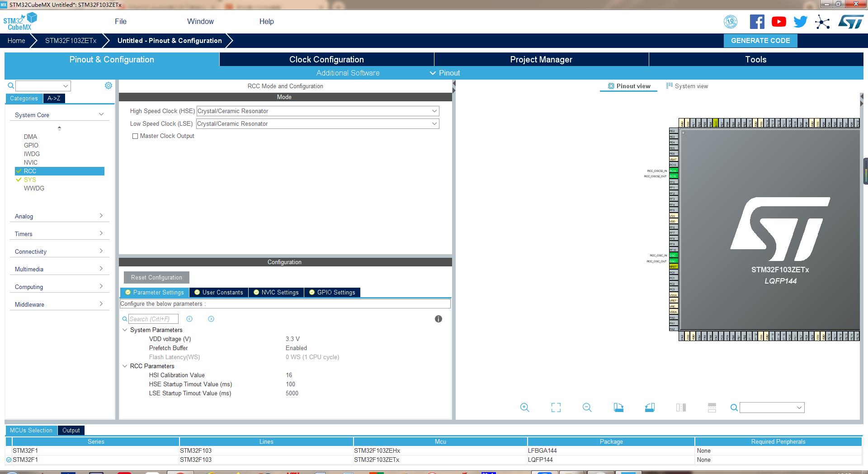Rotate the chip counter-clockwise icon
The height and width of the screenshot is (474, 868).
pyautogui.click(x=650, y=408)
